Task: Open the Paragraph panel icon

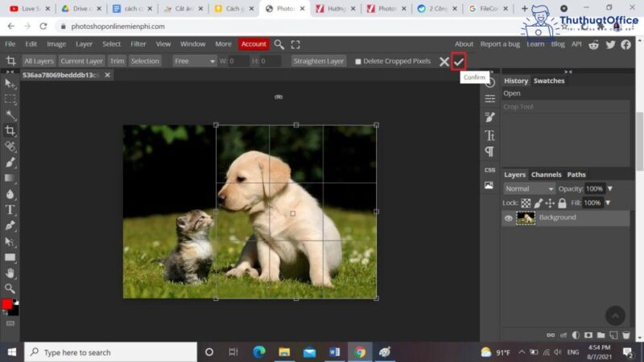Action: click(489, 151)
